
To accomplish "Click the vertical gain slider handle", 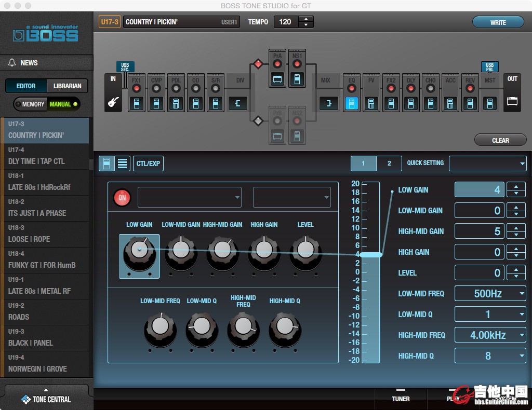I will coord(370,254).
